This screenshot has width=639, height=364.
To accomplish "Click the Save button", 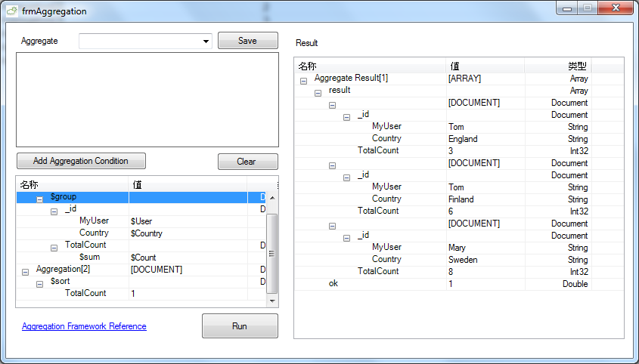I will coord(248,41).
